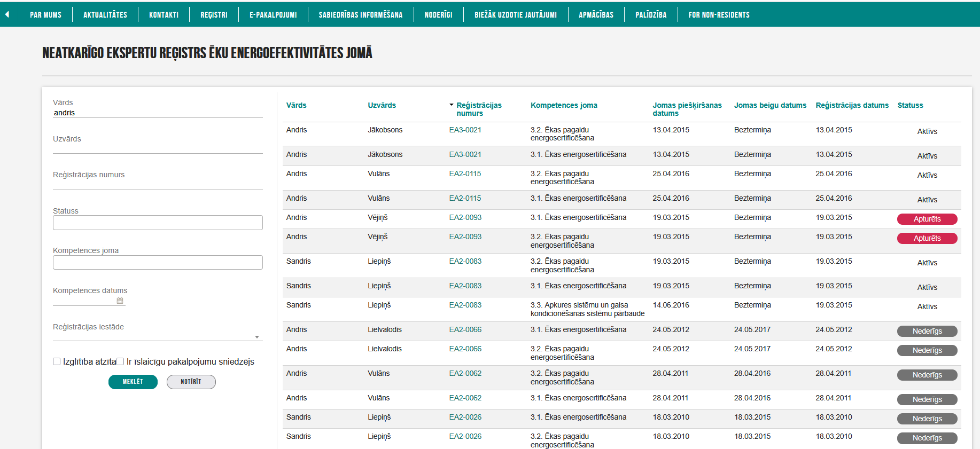The width and height of the screenshot is (980, 449).
Task: Sort by Kompetences joma column header
Action: [564, 105]
